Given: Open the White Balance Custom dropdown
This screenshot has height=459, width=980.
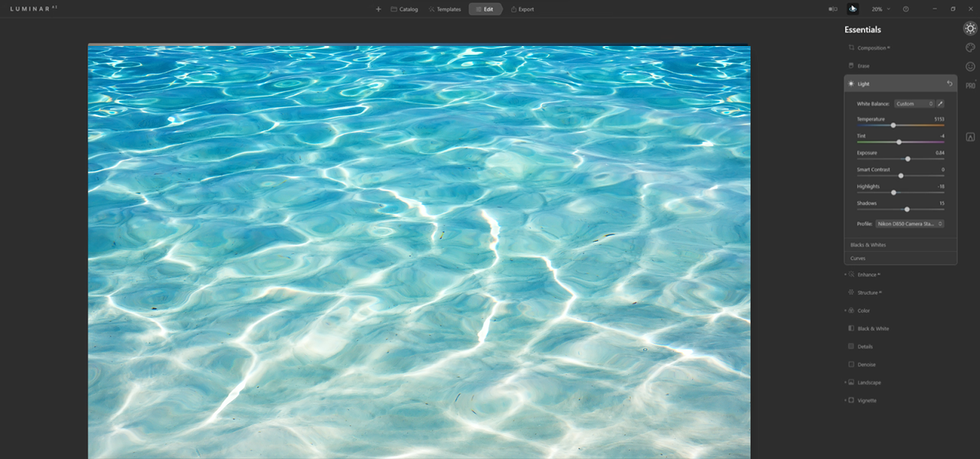Looking at the screenshot, I should coord(916,103).
